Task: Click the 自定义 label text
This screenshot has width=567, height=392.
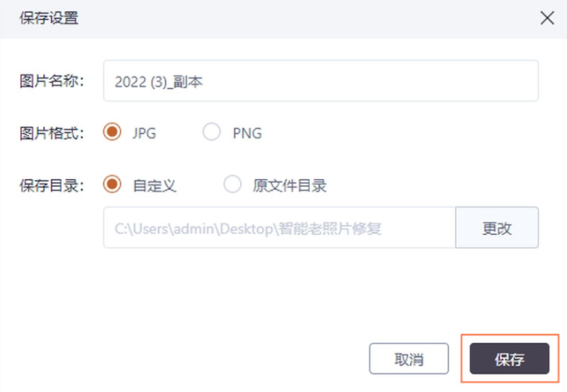Action: tap(154, 185)
